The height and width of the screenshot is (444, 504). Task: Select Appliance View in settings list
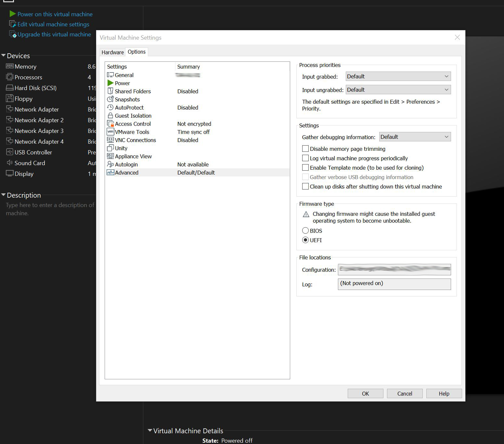pos(133,156)
